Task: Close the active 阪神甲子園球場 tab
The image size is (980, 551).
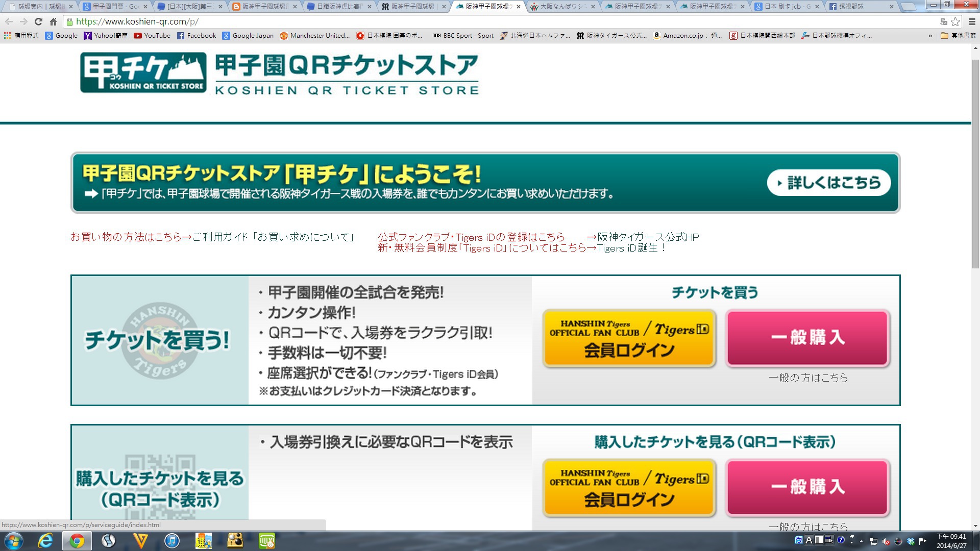Action: (x=519, y=7)
